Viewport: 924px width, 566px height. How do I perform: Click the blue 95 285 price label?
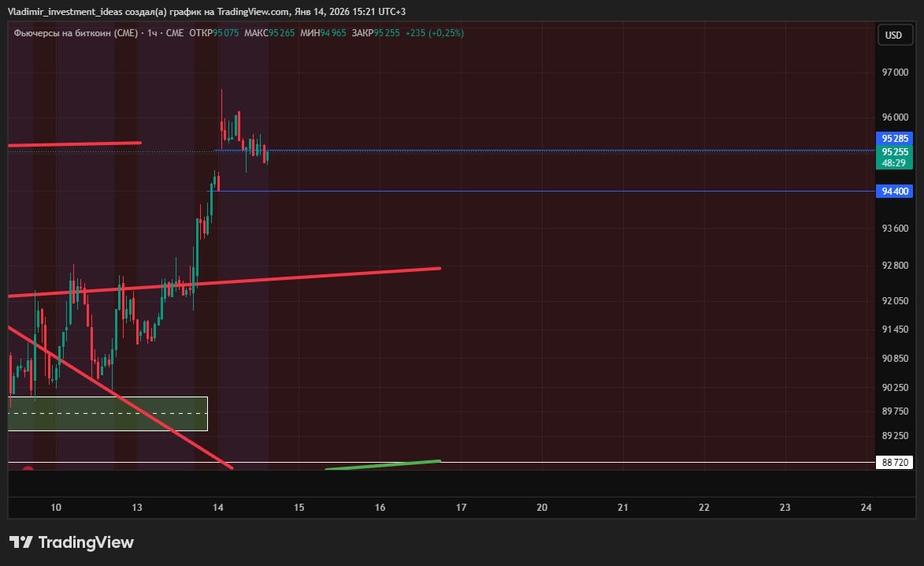coord(895,139)
